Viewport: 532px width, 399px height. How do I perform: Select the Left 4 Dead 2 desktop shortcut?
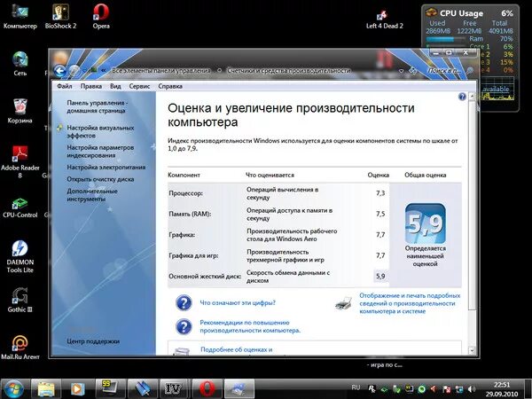pyautogui.click(x=384, y=20)
